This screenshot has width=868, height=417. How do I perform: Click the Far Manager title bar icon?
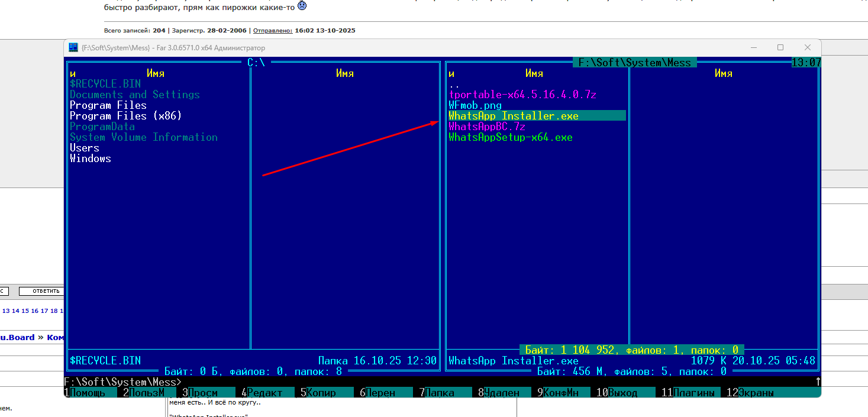73,47
